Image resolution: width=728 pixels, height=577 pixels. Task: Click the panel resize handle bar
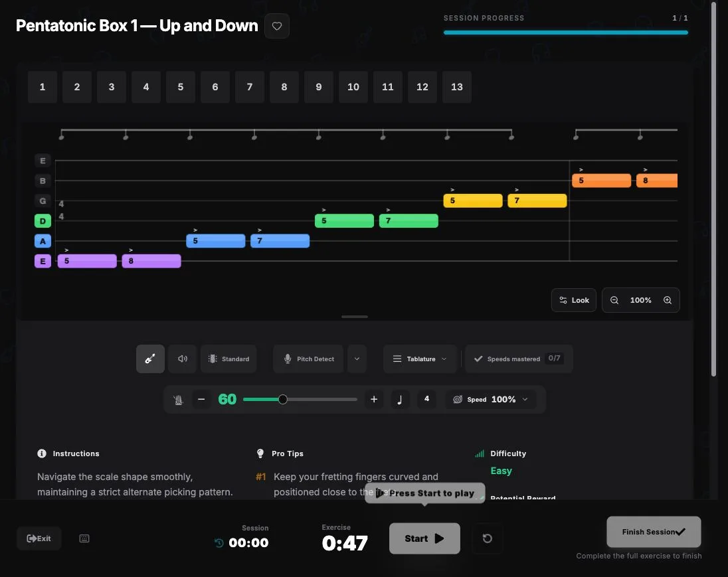point(355,317)
